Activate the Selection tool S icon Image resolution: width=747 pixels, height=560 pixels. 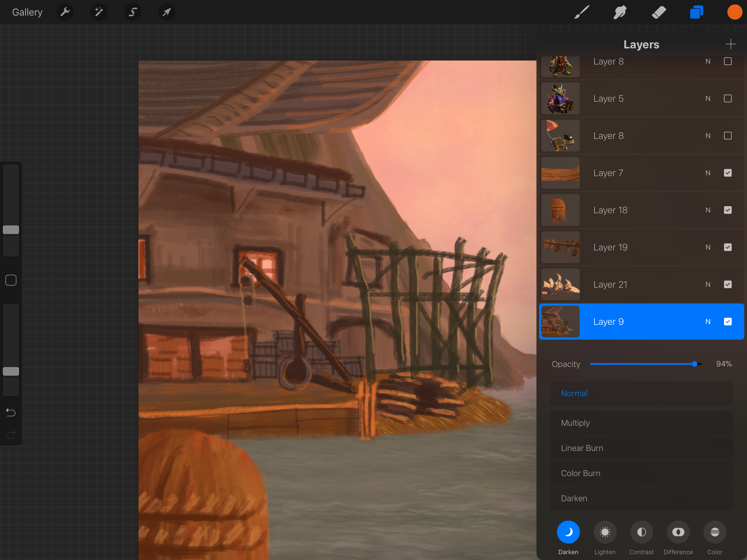(133, 12)
